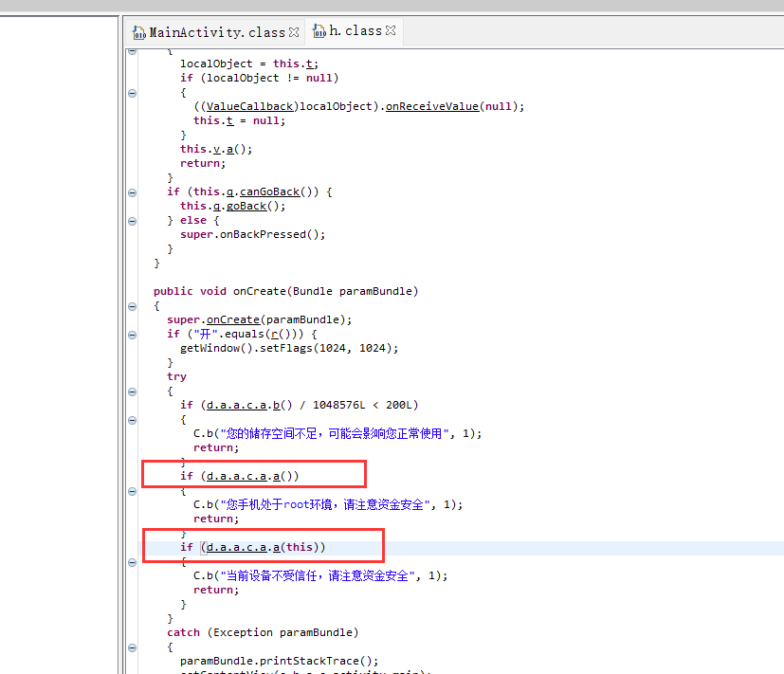Follow the super.onCreate link

(x=233, y=319)
